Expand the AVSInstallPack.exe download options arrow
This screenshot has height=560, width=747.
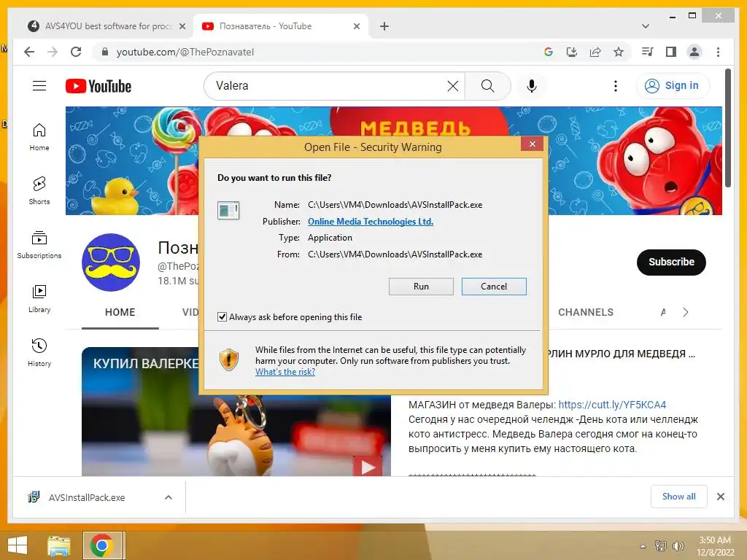pos(169,497)
